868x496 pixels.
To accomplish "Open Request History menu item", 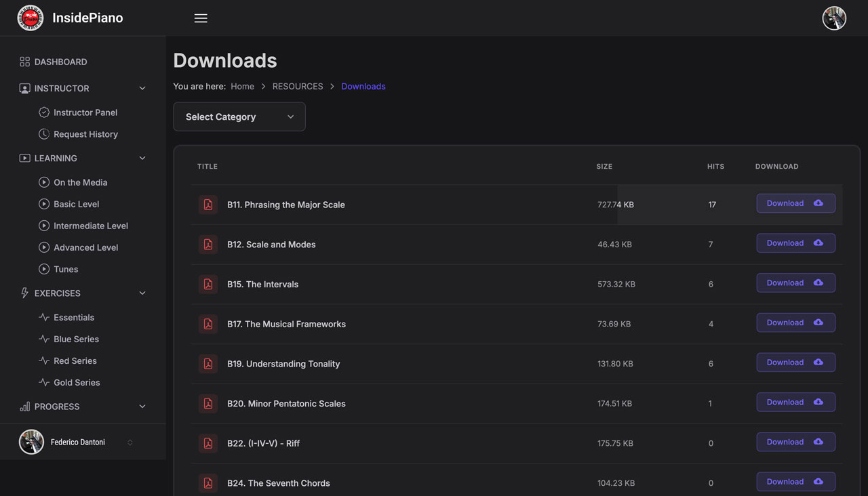I will pyautogui.click(x=85, y=134).
